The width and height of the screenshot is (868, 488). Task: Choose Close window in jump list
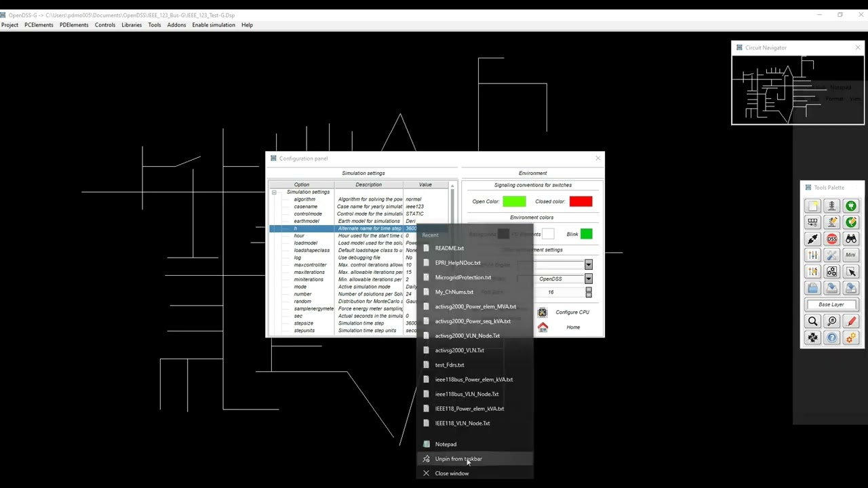tap(475, 473)
